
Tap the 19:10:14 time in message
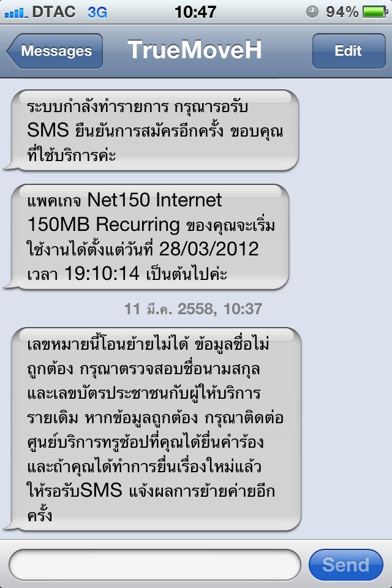[102, 273]
